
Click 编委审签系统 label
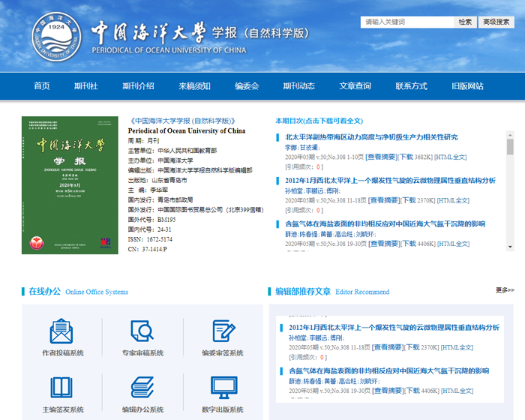point(223,353)
